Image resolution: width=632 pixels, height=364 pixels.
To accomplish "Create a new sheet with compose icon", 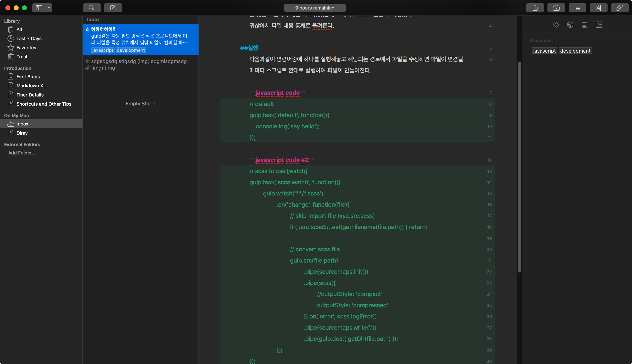I will coord(113,8).
